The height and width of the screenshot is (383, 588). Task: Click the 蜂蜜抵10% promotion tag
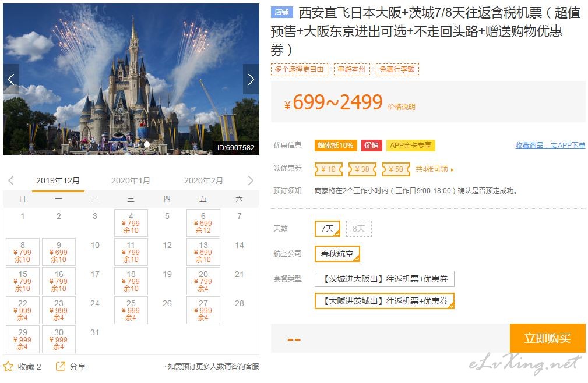336,146
